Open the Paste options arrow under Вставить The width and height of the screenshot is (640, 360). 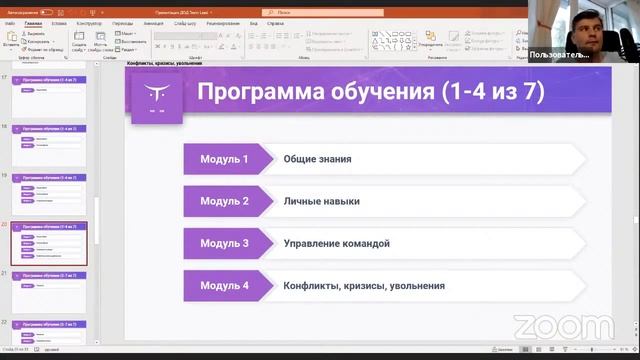(x=11, y=49)
